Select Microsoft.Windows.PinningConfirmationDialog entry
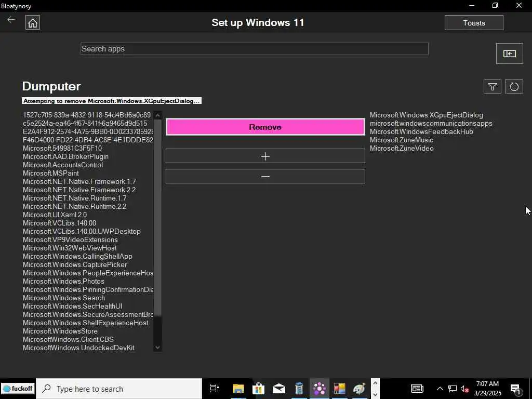This screenshot has width=532, height=399. [88, 290]
